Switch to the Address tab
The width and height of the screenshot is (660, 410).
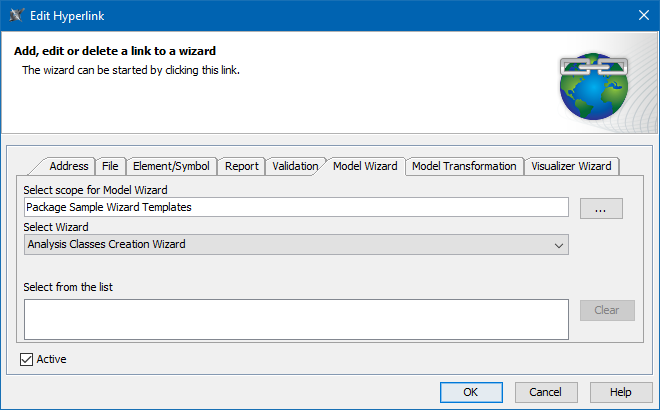[69, 166]
